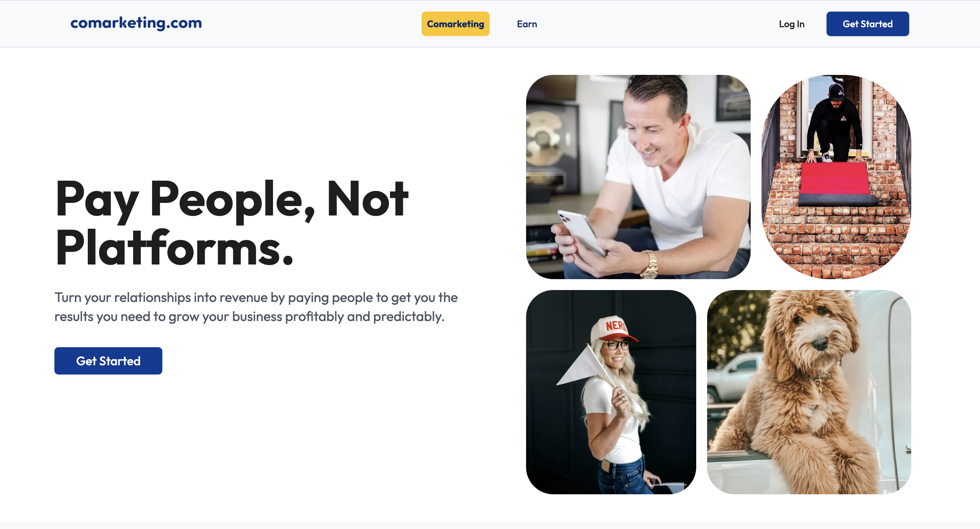Click the "Turn your relationships into revenue" paragraph
Image resolution: width=980 pixels, height=529 pixels.
(x=256, y=307)
